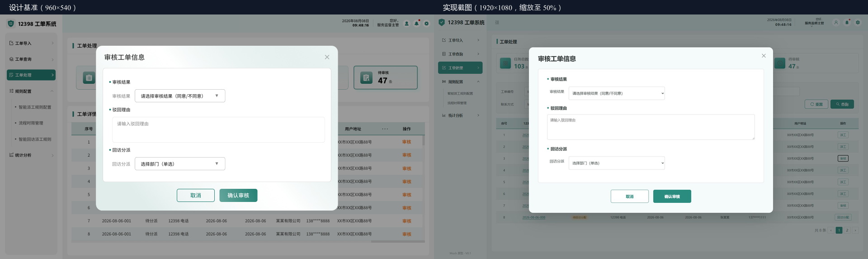Click the 工单查询 sidebar icon in the implementation screenshot
This screenshot has height=259, width=868.
(x=444, y=54)
